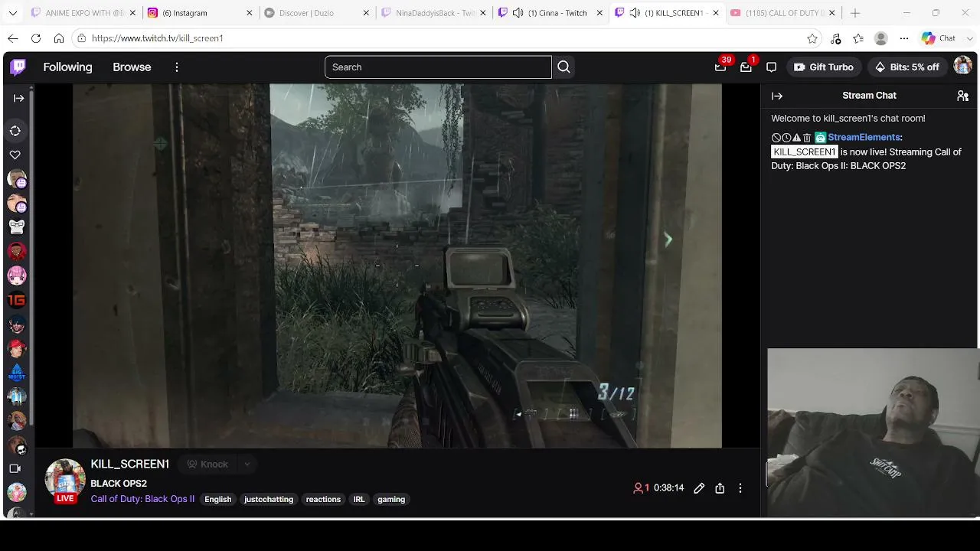
Task: Switch to Discover | Duzio tab
Action: (x=315, y=13)
